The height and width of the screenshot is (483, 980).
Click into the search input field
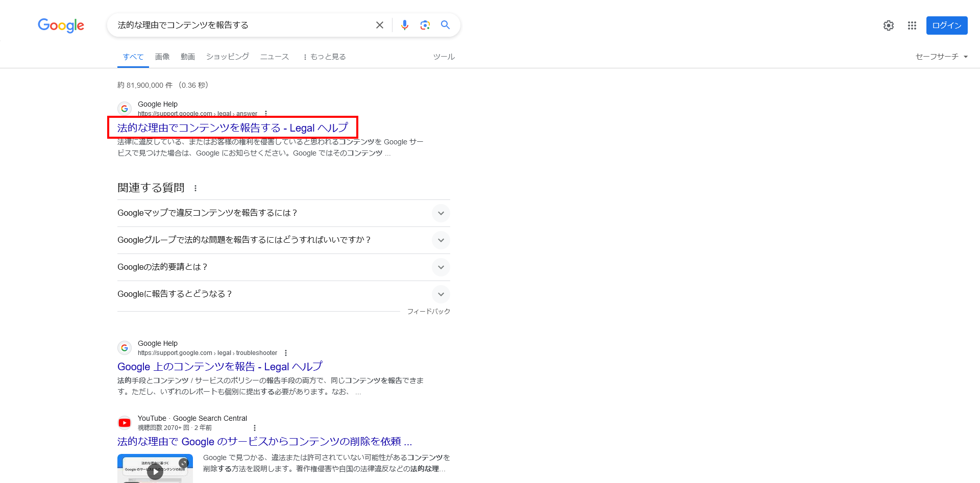[x=242, y=25]
